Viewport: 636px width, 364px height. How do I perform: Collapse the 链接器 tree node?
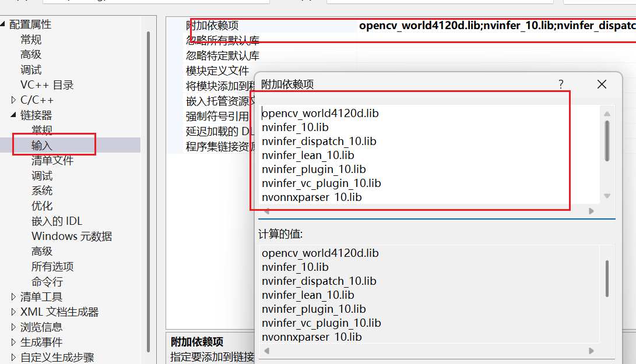[x=13, y=114]
